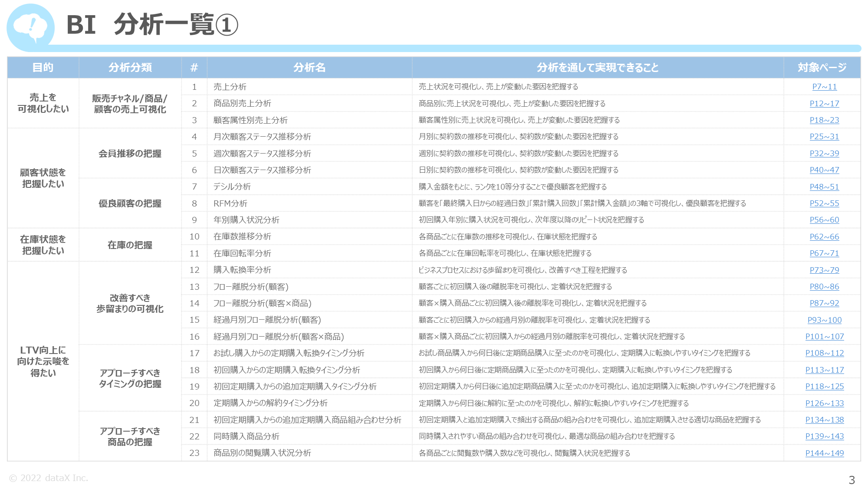Select the 商品別売上分析 cell
868x488 pixels.
tap(309, 104)
